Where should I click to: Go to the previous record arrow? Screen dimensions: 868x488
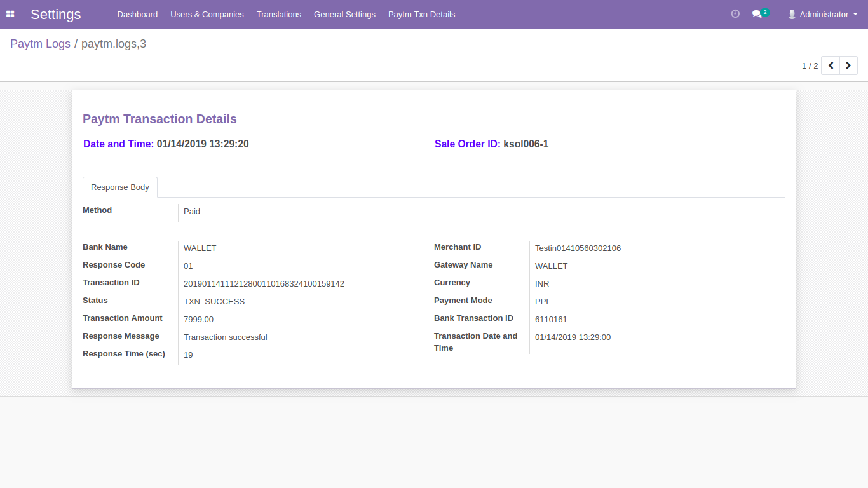831,65
